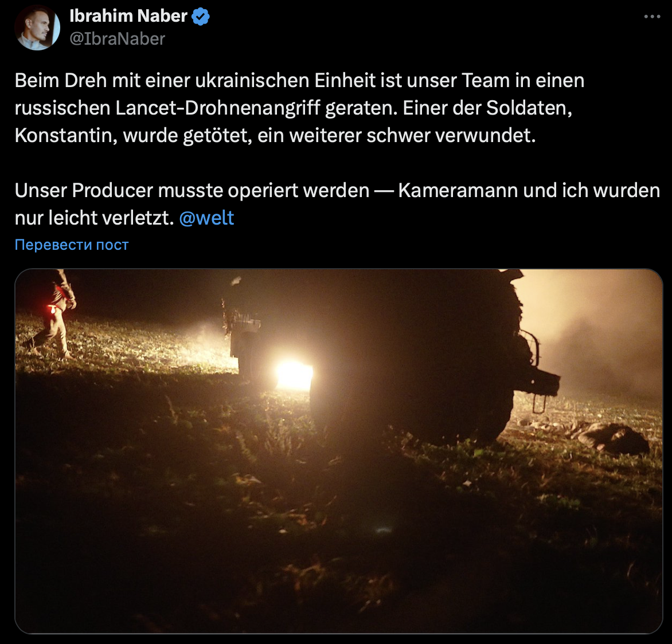Click the @IbraNaber handle
The height and width of the screenshot is (644, 672).
pyautogui.click(x=117, y=39)
